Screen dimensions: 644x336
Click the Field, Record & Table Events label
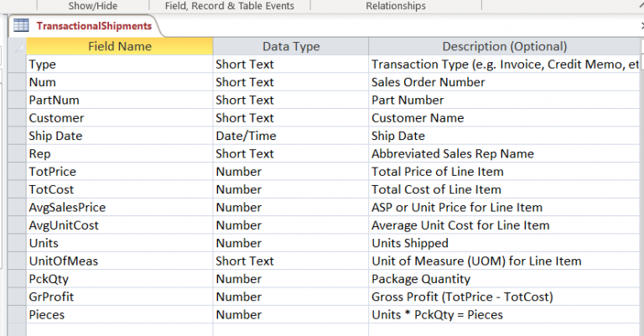coord(229,6)
